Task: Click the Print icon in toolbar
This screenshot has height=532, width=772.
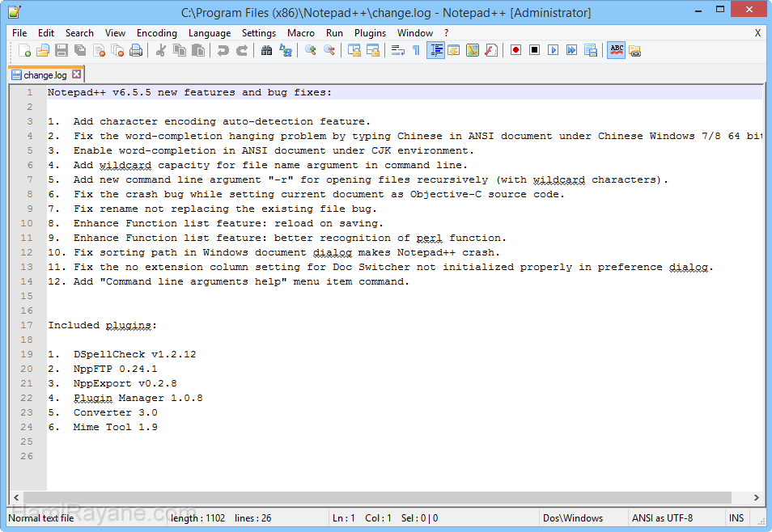Action: (x=136, y=50)
